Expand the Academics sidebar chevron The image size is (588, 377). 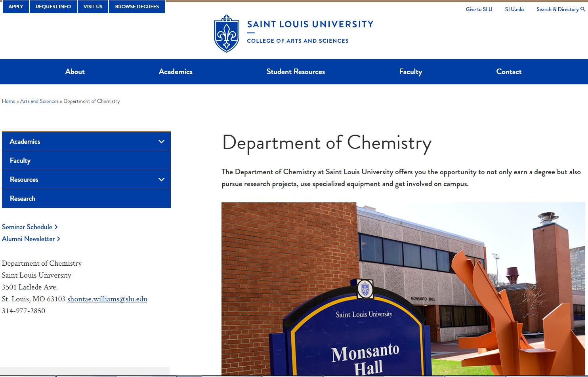[161, 141]
